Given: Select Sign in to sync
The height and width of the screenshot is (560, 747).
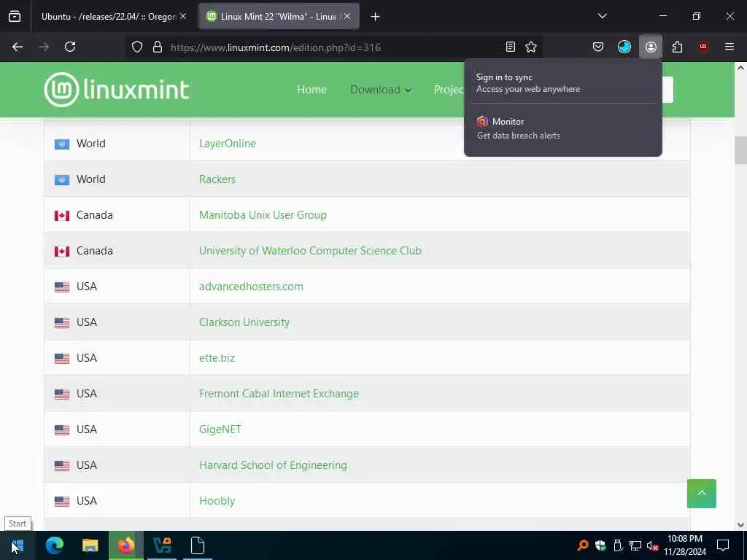Looking at the screenshot, I should (x=562, y=82).
